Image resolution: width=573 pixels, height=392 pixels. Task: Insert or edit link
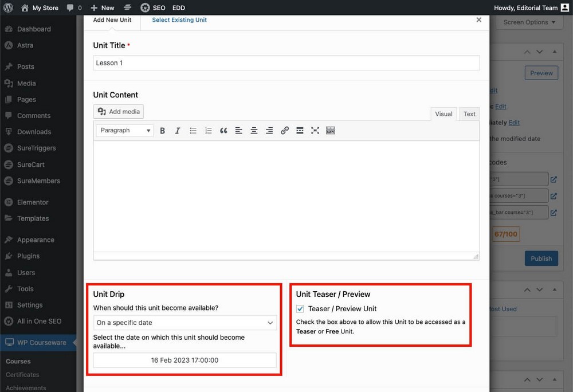click(285, 131)
